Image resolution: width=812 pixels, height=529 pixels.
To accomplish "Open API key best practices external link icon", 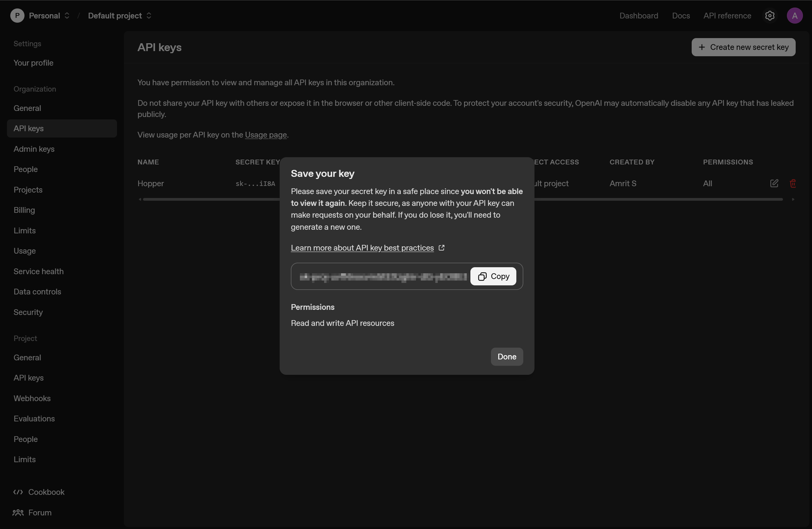I will click(441, 248).
